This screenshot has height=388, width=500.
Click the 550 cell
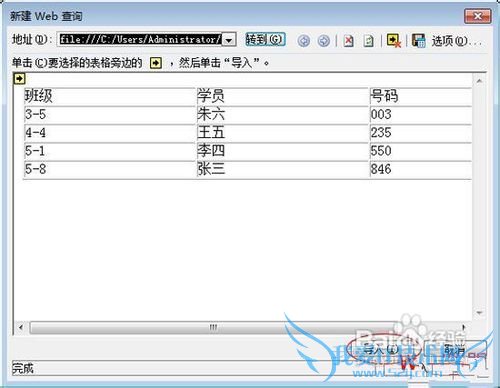[x=421, y=151]
